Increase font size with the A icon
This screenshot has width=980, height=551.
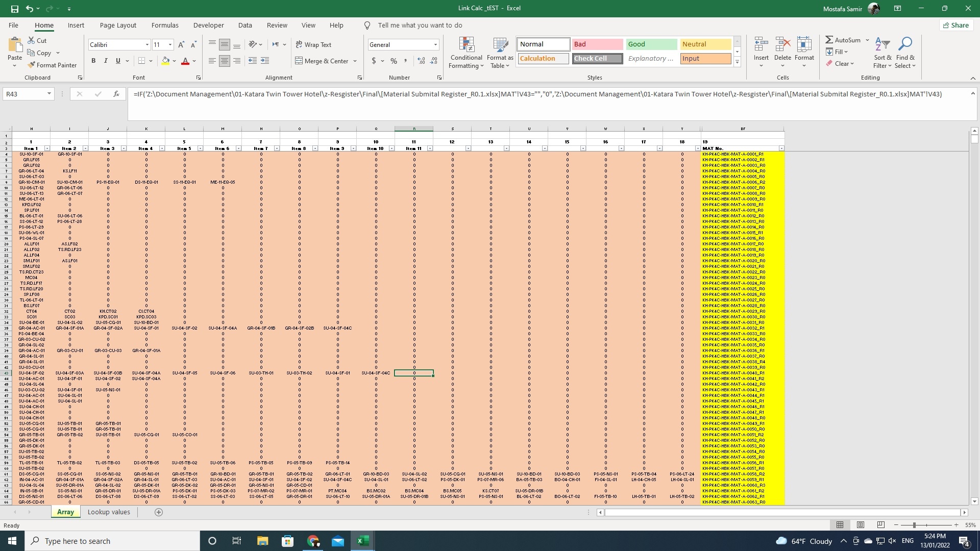pos(181,45)
